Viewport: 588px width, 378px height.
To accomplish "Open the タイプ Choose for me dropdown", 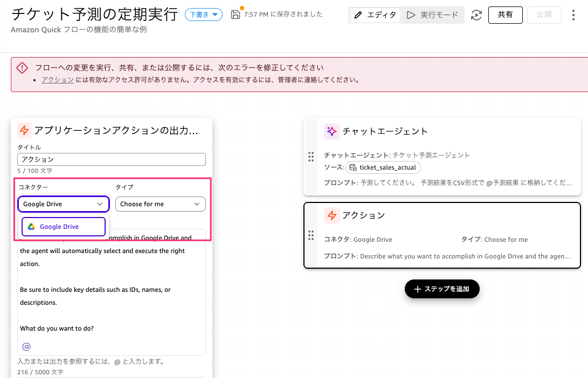I will tap(161, 204).
